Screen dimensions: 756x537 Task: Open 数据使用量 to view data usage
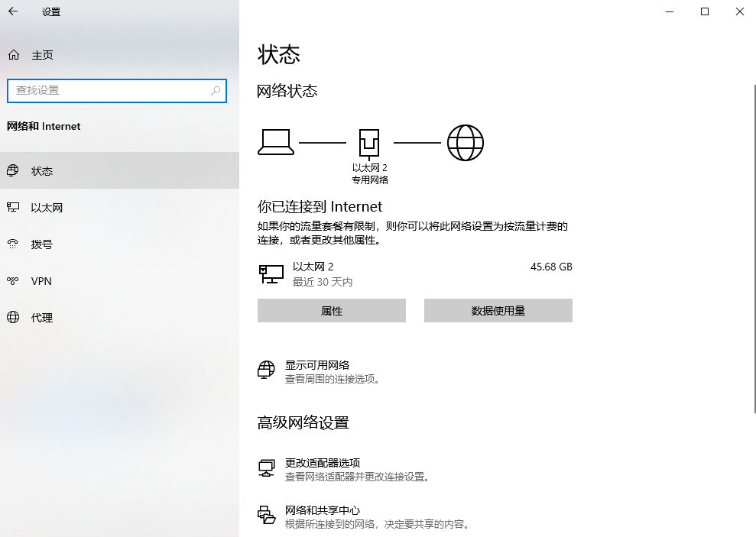coord(498,310)
